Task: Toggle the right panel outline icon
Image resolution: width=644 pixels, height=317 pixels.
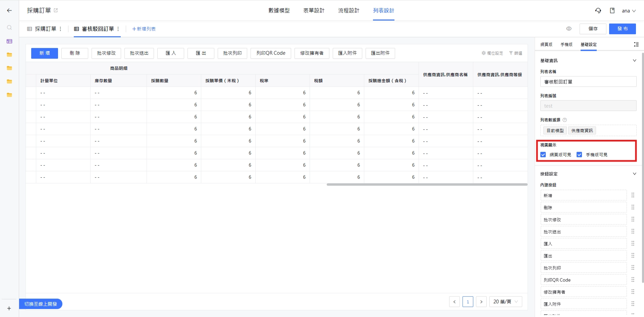Action: 636,44
